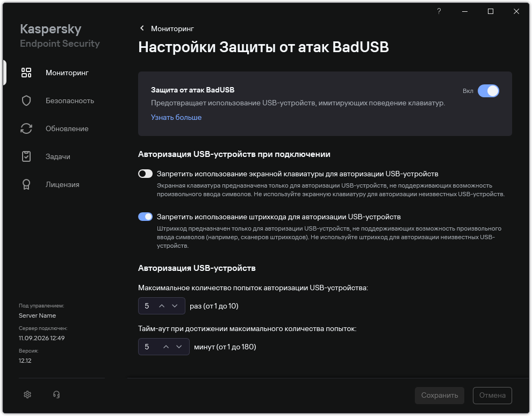Click the Сохранить button
Screen dimensions: 532x416
(440, 395)
